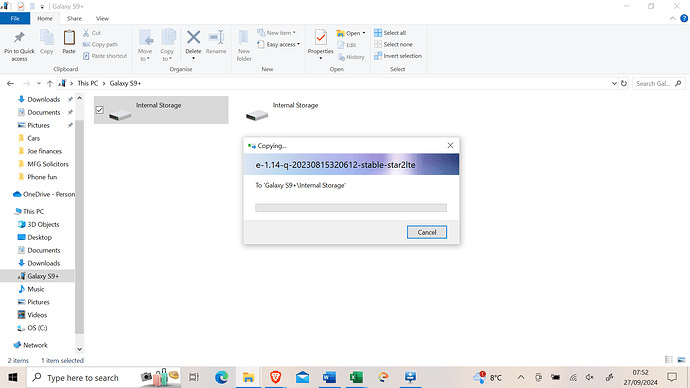Screen dimensions: 690x388
Task: Click the History ribbon item
Action: click(351, 57)
